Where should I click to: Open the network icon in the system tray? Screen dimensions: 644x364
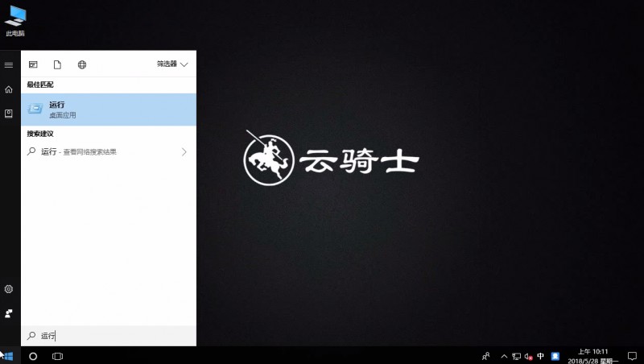point(516,356)
